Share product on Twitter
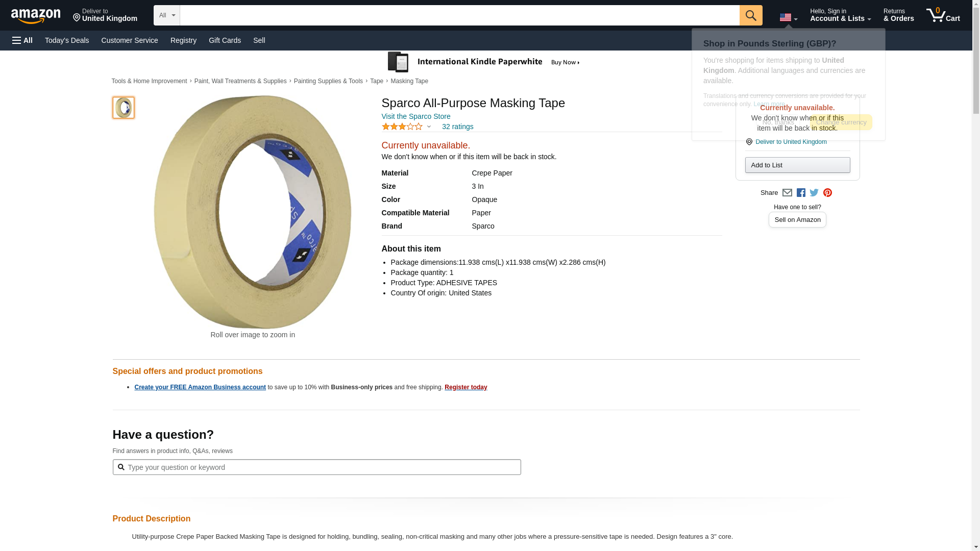The image size is (980, 551). [814, 193]
